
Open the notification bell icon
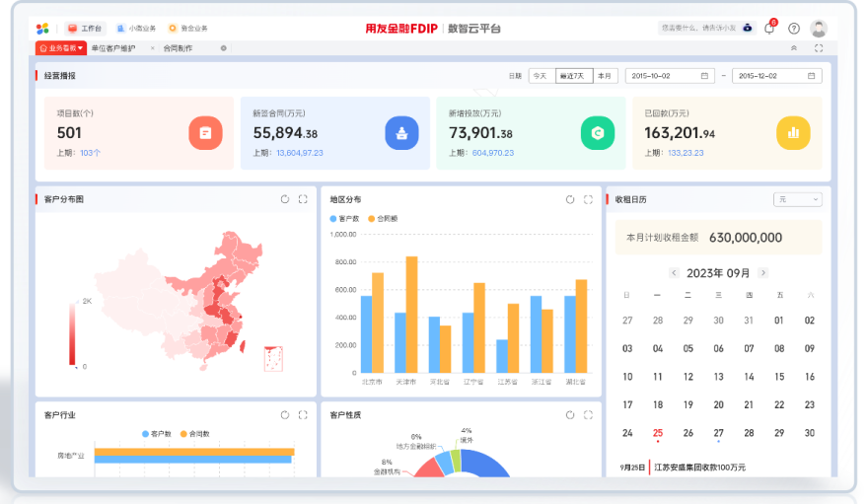click(x=769, y=29)
